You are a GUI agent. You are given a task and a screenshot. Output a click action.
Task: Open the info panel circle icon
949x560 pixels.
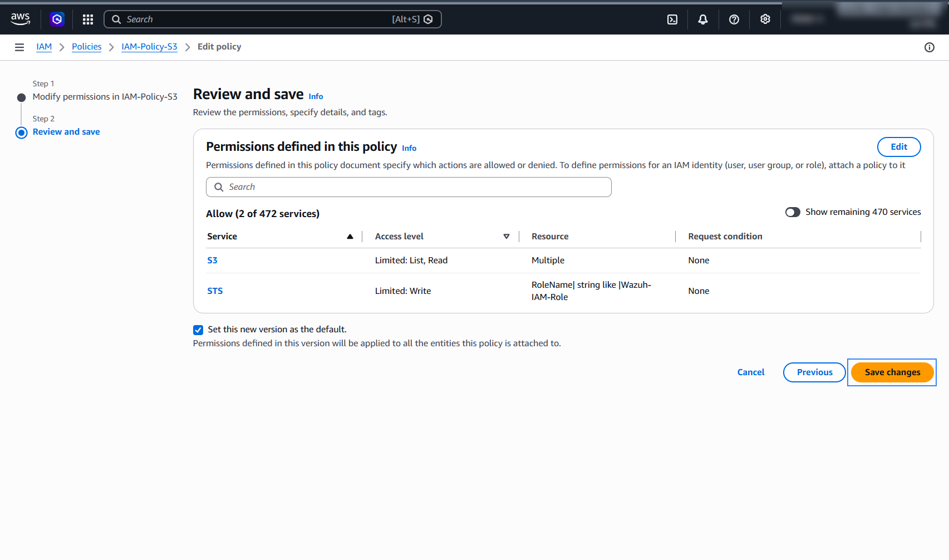[930, 47]
